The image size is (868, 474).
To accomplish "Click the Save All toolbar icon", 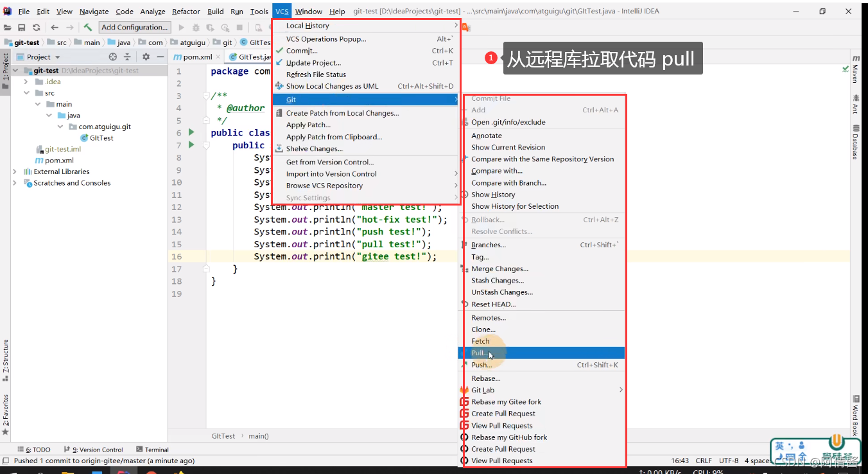I will tap(22, 28).
